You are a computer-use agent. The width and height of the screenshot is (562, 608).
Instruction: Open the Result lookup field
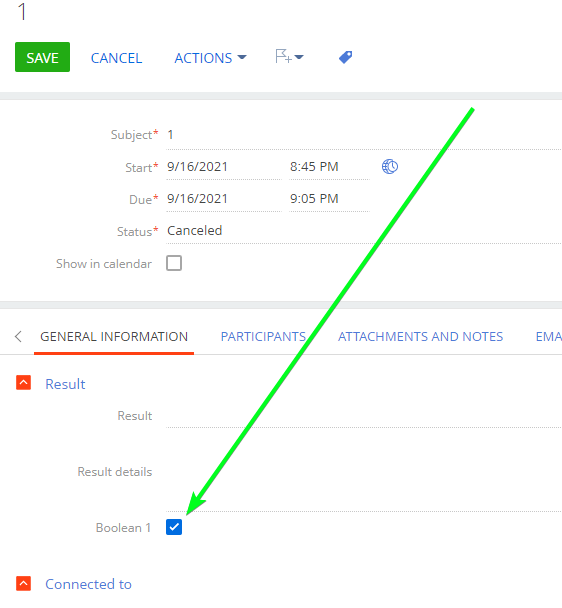364,416
